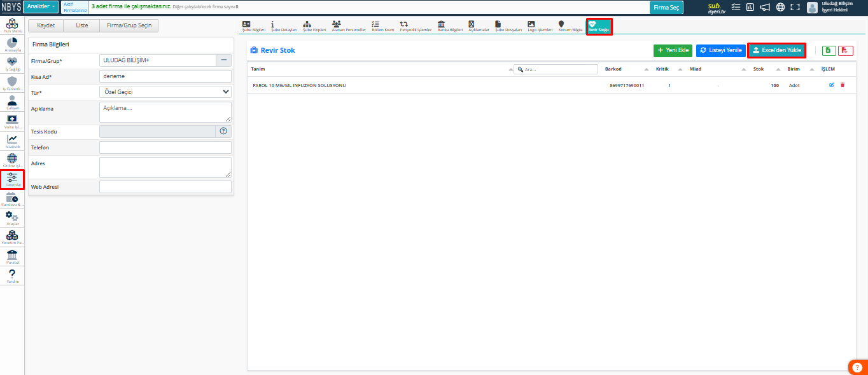Open announcements megaphone icon
This screenshot has width=868, height=375.
coord(765,7)
